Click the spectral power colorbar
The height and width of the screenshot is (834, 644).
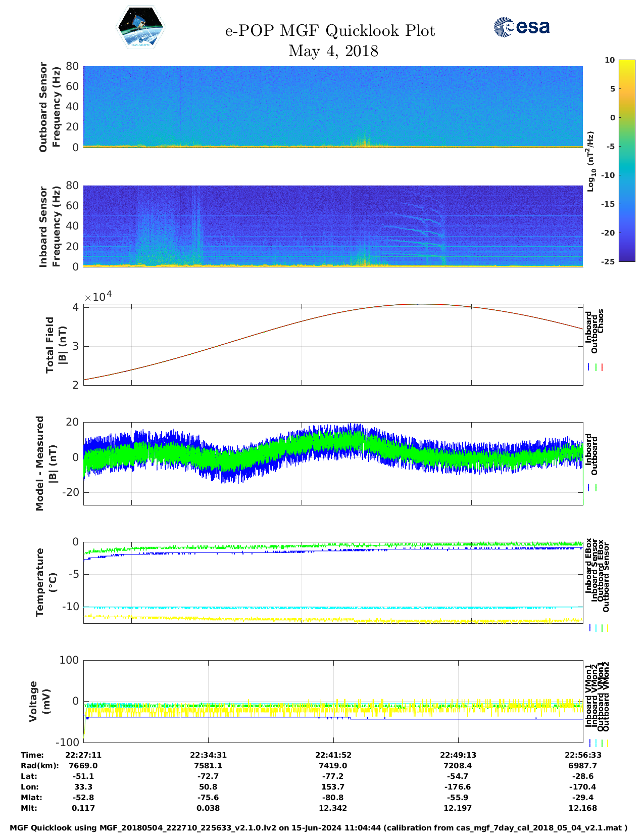tap(612, 160)
